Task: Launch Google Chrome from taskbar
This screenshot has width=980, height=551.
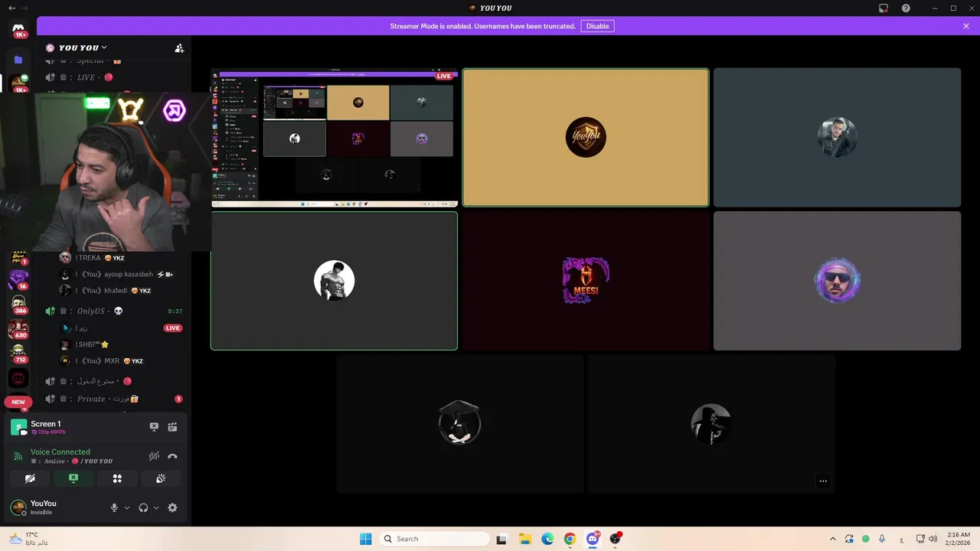Action: click(570, 539)
